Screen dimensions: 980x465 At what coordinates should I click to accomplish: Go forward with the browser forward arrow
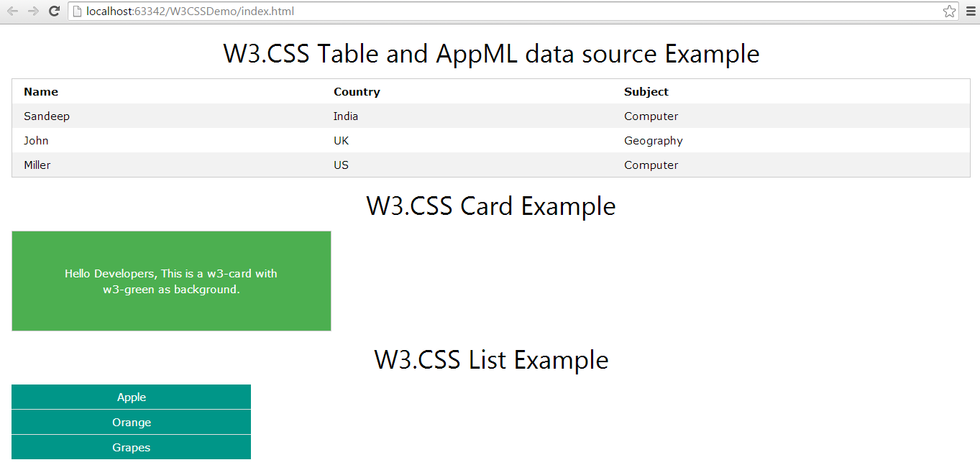pyautogui.click(x=33, y=11)
